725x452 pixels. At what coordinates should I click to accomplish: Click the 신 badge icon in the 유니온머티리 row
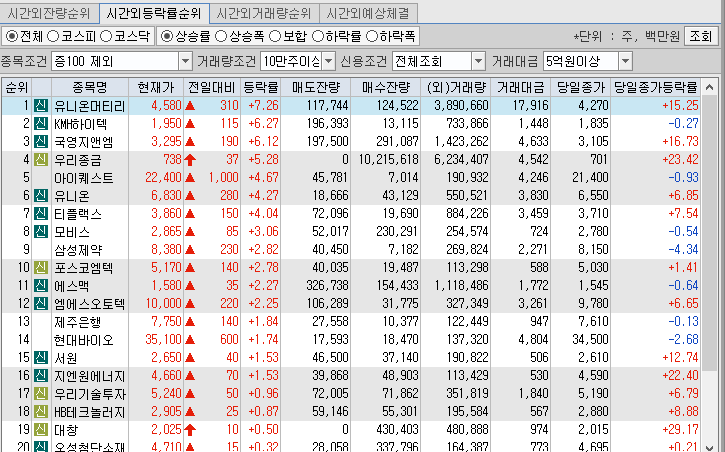coord(41,106)
